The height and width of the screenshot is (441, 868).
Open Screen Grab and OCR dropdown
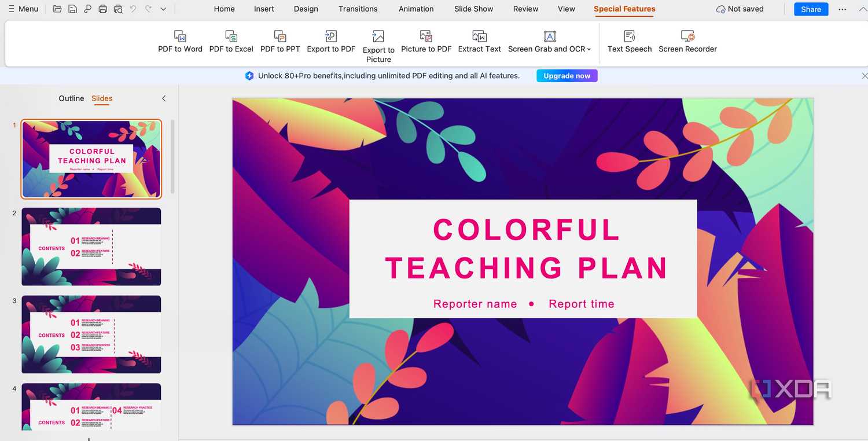[x=549, y=42]
